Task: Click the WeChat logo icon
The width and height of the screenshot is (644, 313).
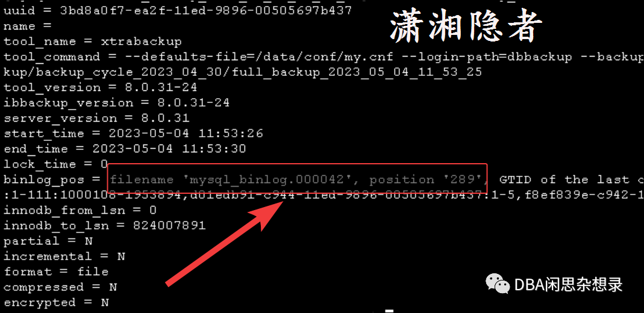Action: [498, 284]
